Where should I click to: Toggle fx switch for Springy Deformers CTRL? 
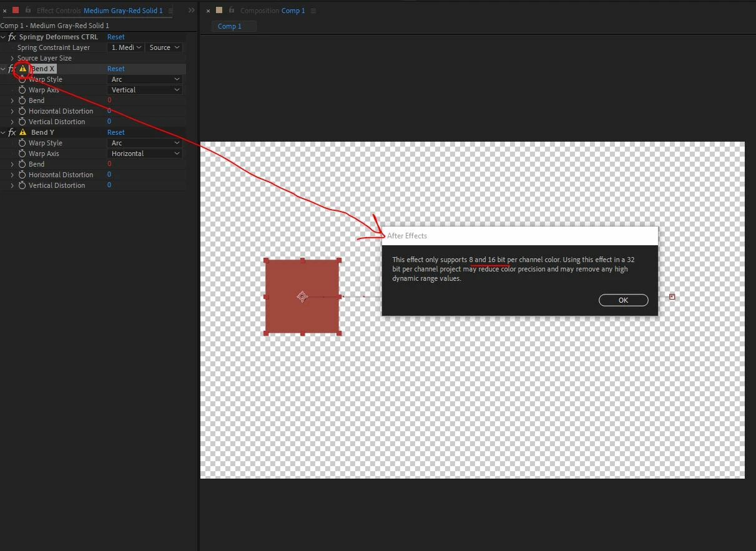pyautogui.click(x=12, y=37)
